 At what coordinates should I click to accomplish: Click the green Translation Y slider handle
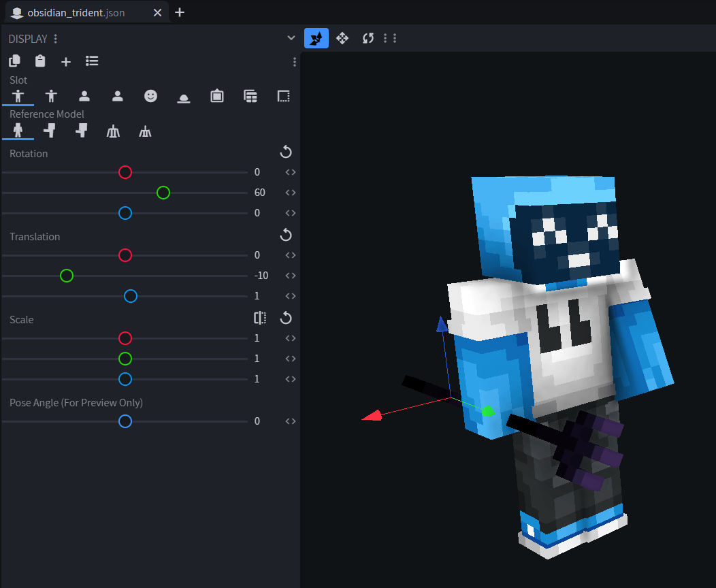pyautogui.click(x=67, y=276)
